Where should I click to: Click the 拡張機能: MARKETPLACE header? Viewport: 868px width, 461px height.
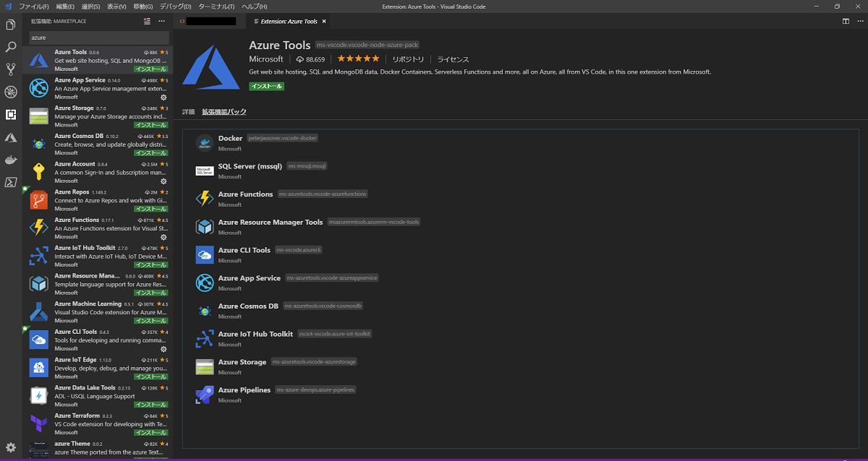pyautogui.click(x=59, y=21)
